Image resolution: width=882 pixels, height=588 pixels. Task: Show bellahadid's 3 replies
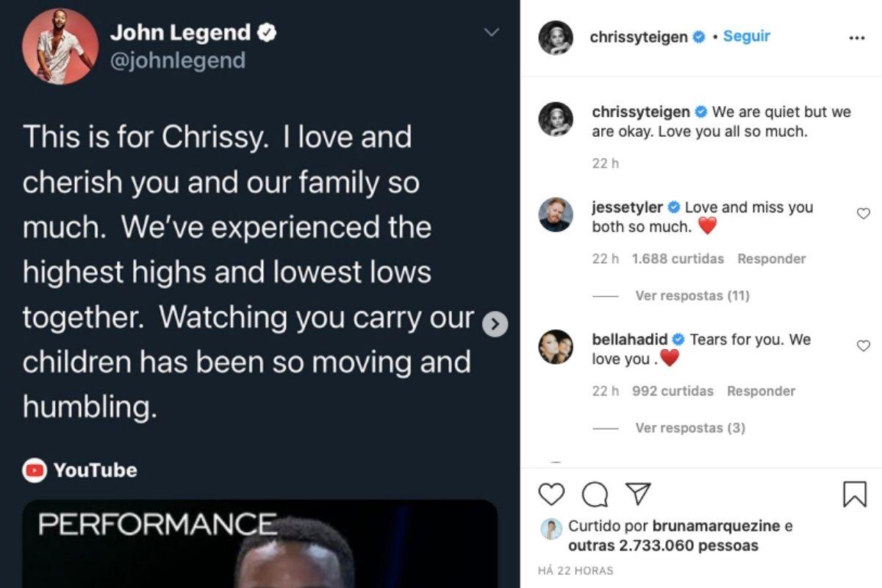coord(689,428)
